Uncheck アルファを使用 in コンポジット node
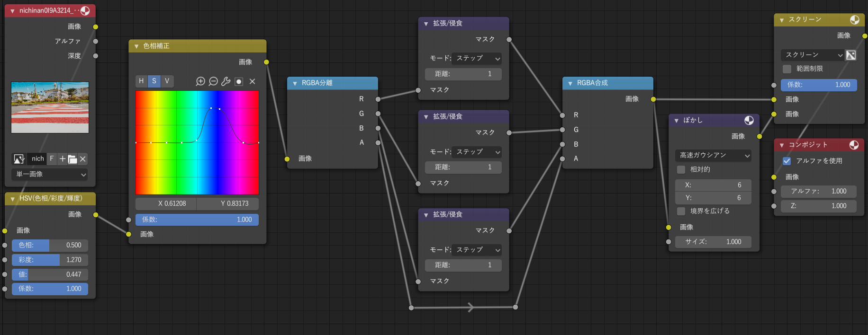The height and width of the screenshot is (335, 868). click(787, 161)
